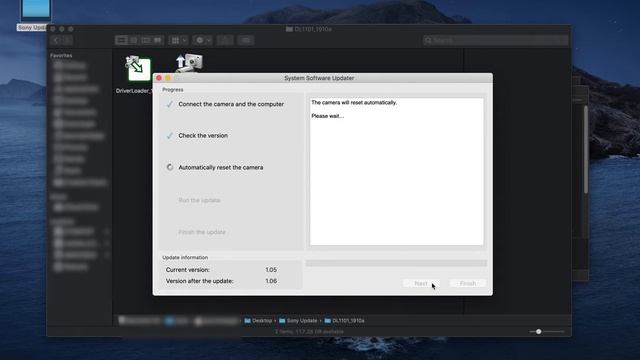Click the Finish button
This screenshot has height=360, width=640.
(x=468, y=283)
